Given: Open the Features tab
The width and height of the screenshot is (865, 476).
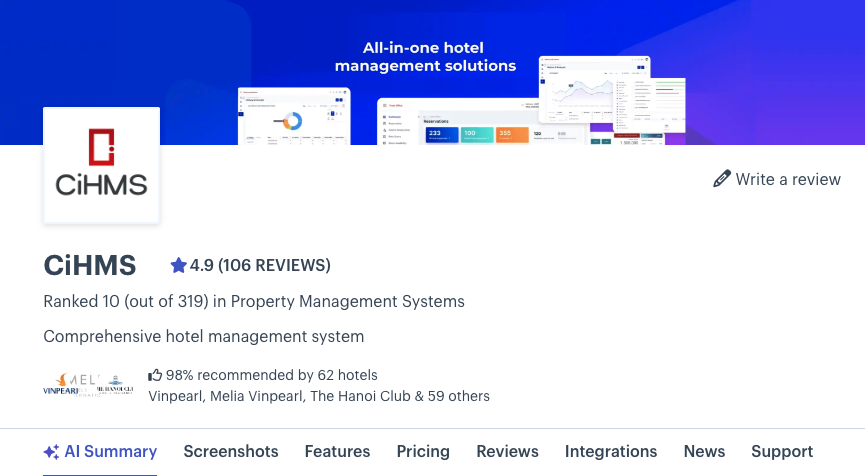Looking at the screenshot, I should pos(338,452).
